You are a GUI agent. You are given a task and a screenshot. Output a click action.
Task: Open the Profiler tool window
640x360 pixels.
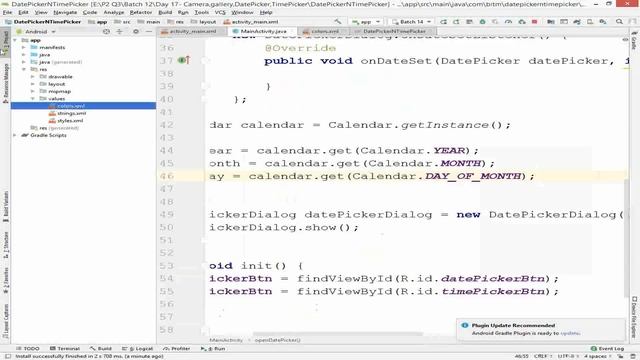177,349
